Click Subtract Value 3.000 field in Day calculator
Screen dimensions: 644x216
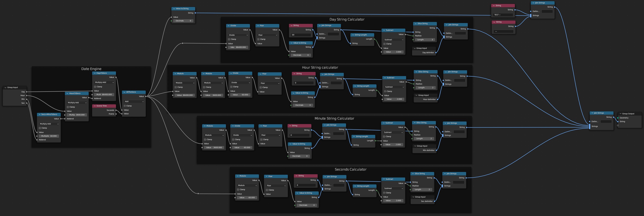393,52
